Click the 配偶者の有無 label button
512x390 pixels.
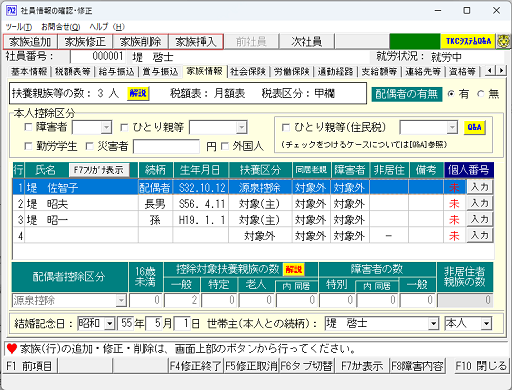pyautogui.click(x=407, y=94)
